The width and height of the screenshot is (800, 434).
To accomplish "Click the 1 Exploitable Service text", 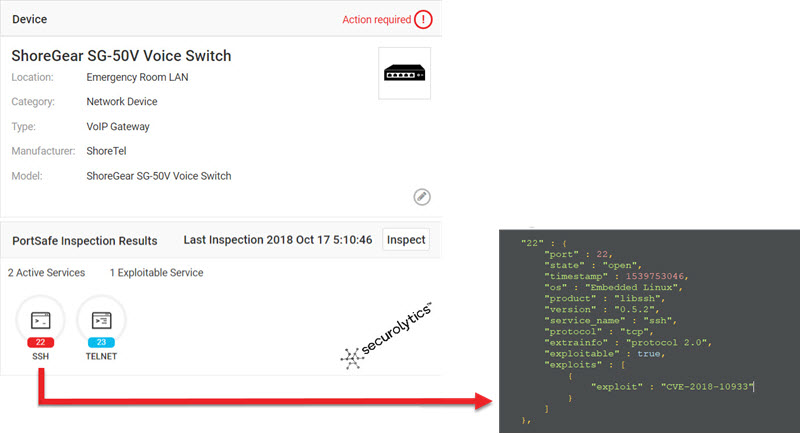I will [x=157, y=273].
